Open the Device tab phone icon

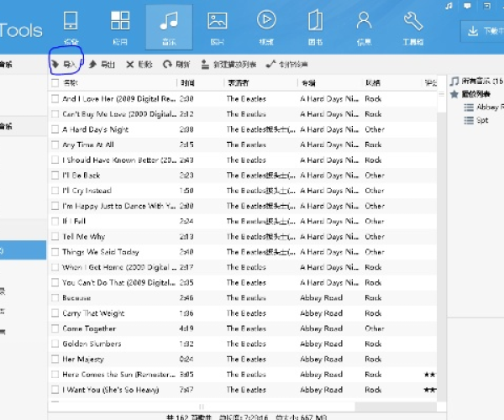[x=71, y=28]
